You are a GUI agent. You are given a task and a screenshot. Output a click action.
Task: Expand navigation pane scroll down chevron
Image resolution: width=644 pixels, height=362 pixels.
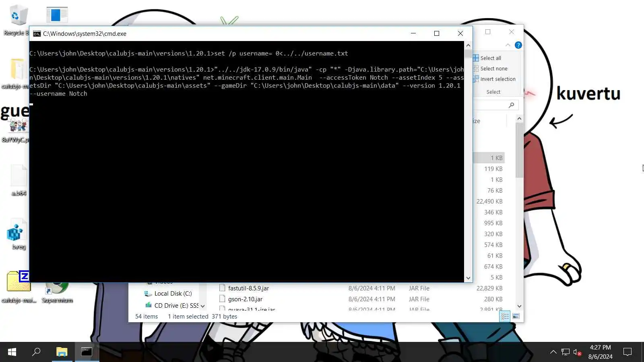pos(203,306)
